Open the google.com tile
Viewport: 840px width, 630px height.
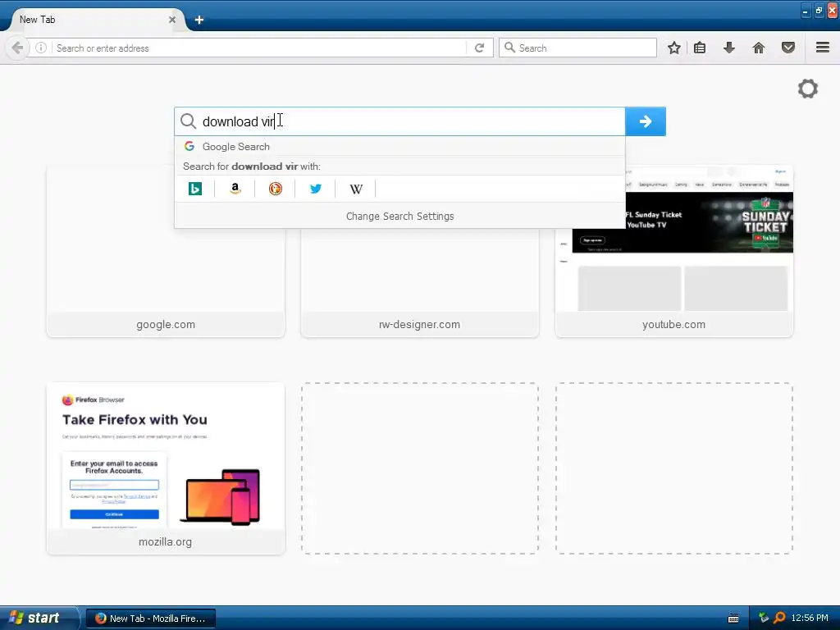[x=166, y=252]
